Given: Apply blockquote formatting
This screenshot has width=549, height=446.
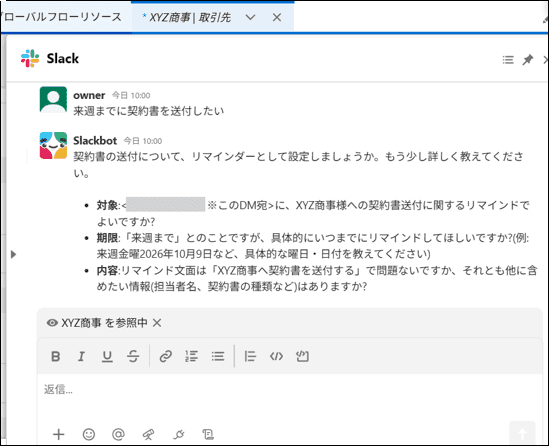Looking at the screenshot, I should 250,356.
